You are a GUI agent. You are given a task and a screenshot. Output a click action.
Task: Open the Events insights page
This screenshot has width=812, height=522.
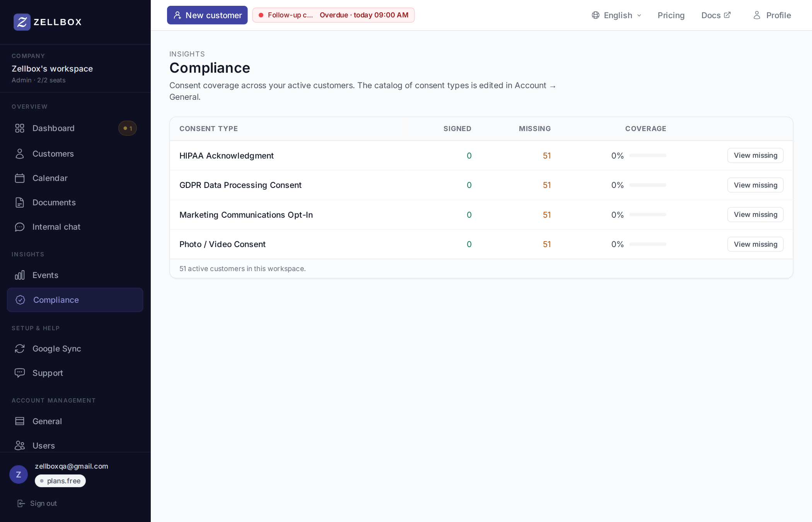[75, 275]
